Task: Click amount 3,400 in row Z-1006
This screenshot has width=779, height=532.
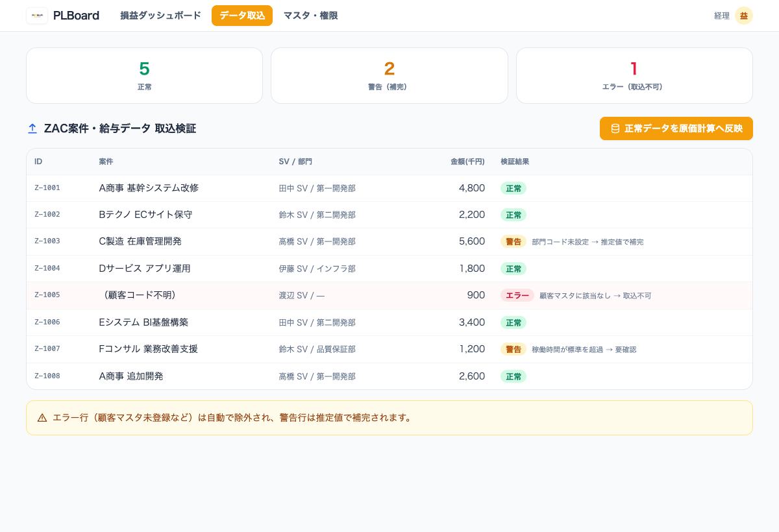Action: [x=472, y=322]
